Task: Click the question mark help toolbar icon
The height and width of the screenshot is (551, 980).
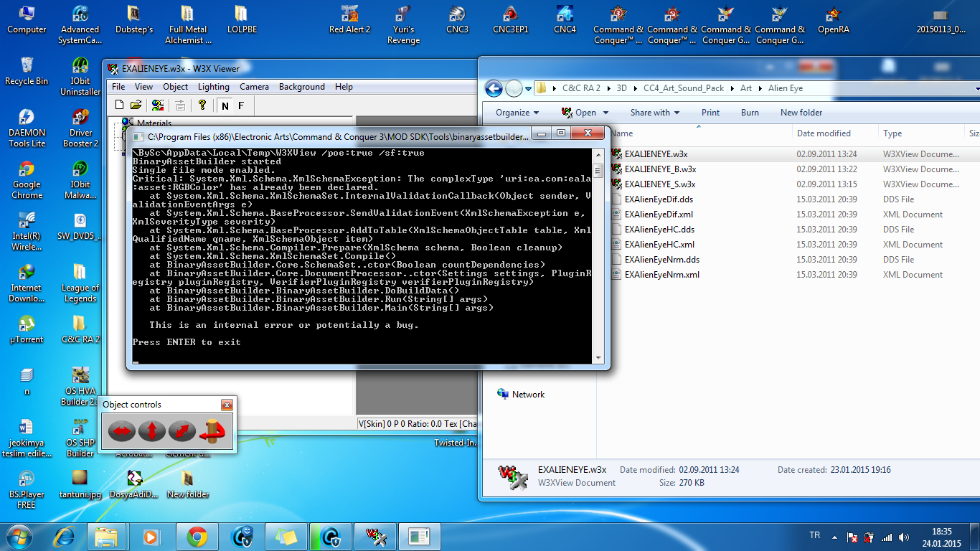Action: coord(202,105)
